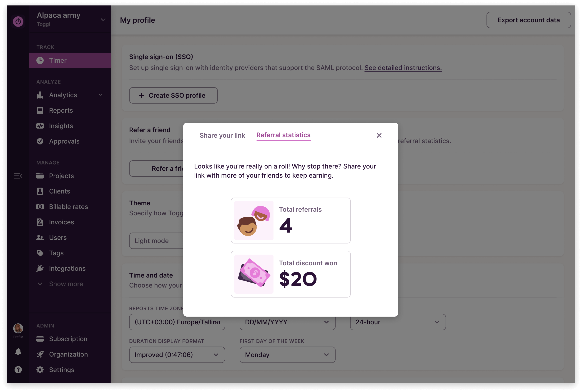Viewport: 582px width, 392px height.
Task: Open Organization rocket item
Action: 68,354
